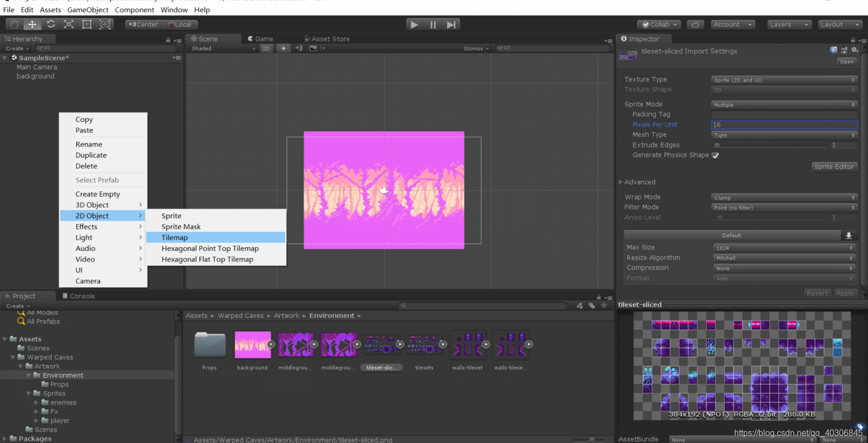Open the Asset Store tab
868x443 pixels.
pyautogui.click(x=327, y=38)
